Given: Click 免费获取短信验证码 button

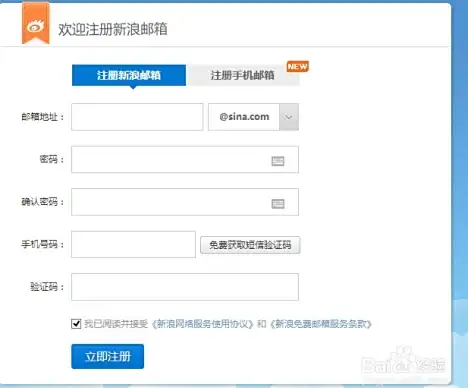Looking at the screenshot, I should [x=250, y=245].
